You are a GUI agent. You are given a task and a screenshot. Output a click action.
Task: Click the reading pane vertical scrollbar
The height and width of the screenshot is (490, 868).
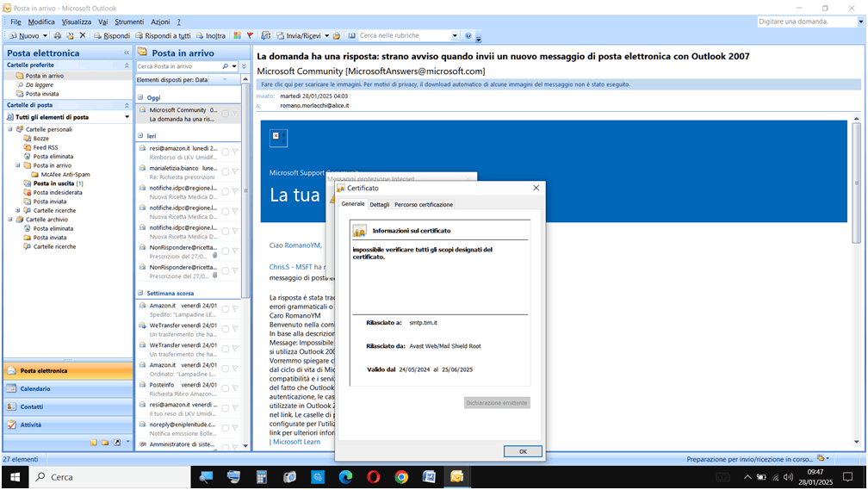point(856,183)
